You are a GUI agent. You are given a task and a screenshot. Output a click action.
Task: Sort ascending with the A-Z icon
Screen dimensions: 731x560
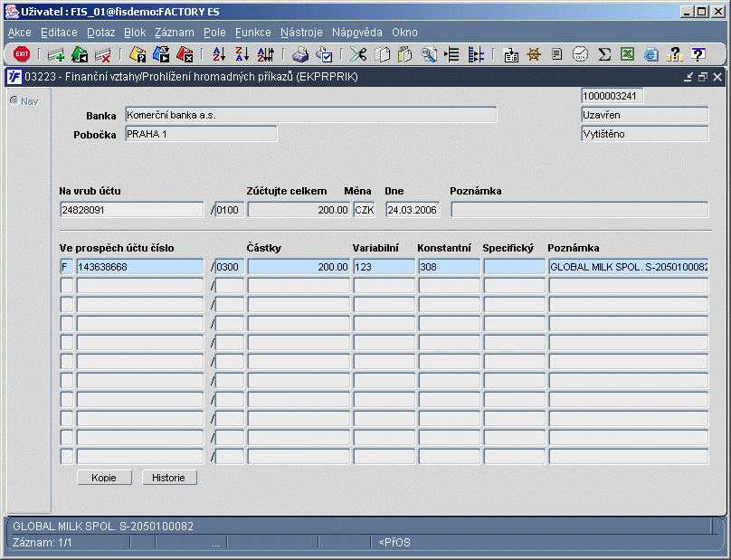[219, 55]
